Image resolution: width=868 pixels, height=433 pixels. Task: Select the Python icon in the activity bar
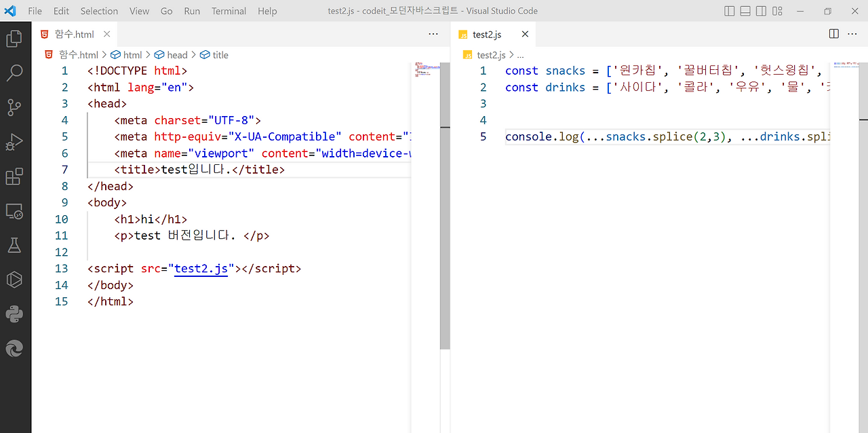click(14, 314)
